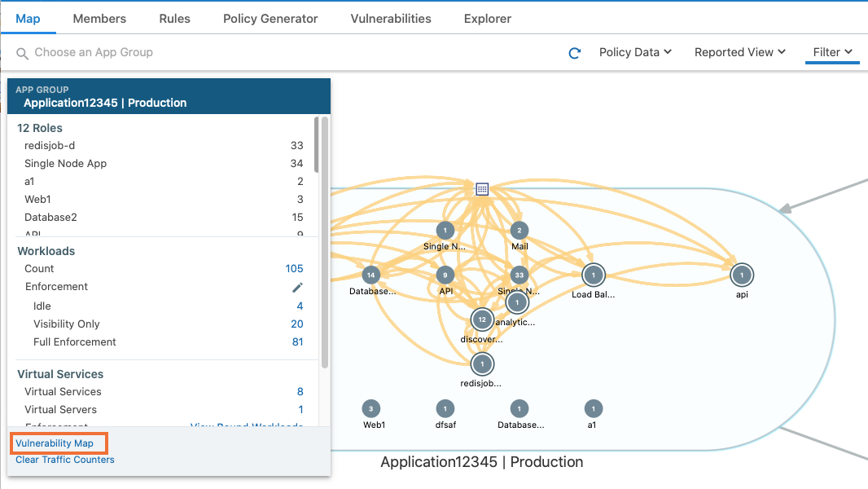Click the node with count 33
Viewport: 868px width, 489px height.
(519, 275)
